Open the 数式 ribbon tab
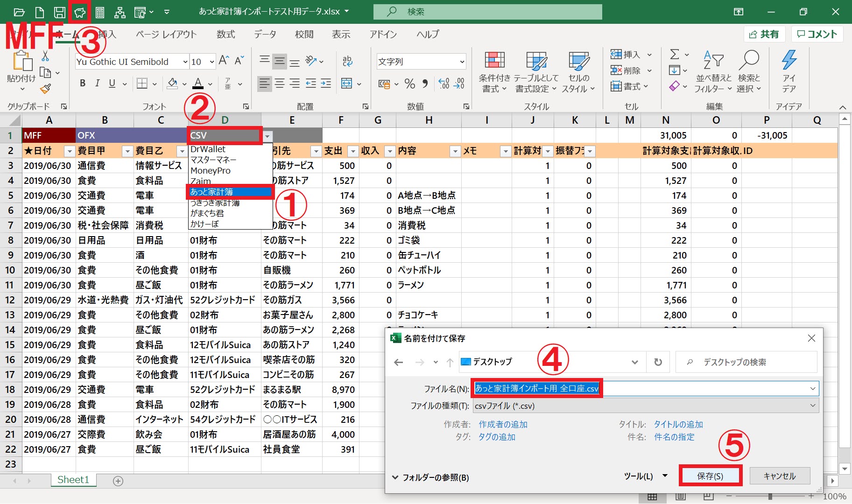Viewport: 852px width, 504px height. (226, 34)
